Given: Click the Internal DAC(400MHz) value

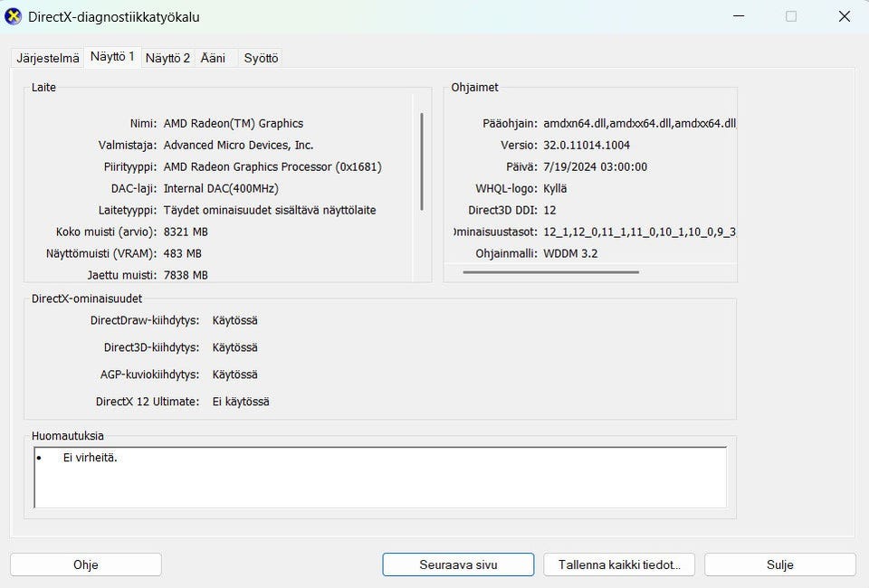Looking at the screenshot, I should click(221, 188).
